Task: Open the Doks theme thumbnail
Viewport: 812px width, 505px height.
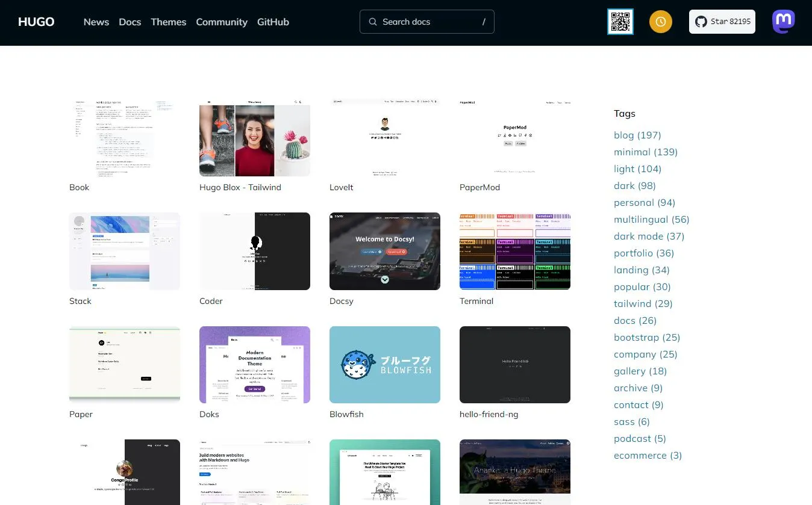Action: click(x=255, y=365)
